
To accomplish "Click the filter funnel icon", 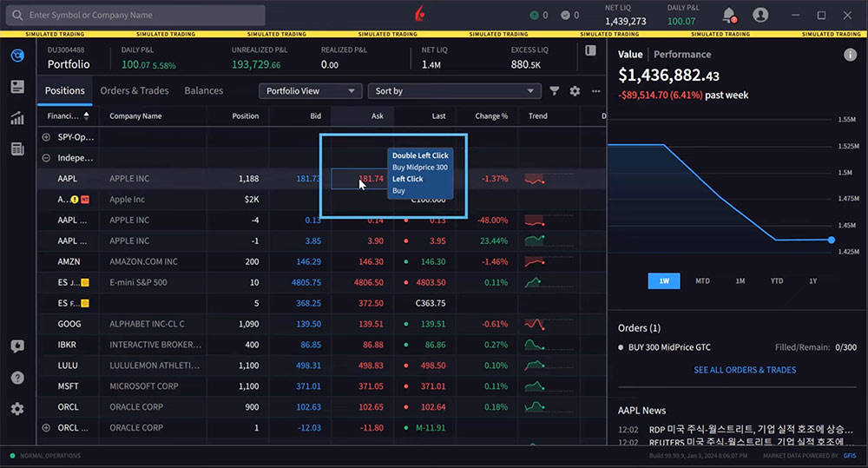I will pos(555,91).
